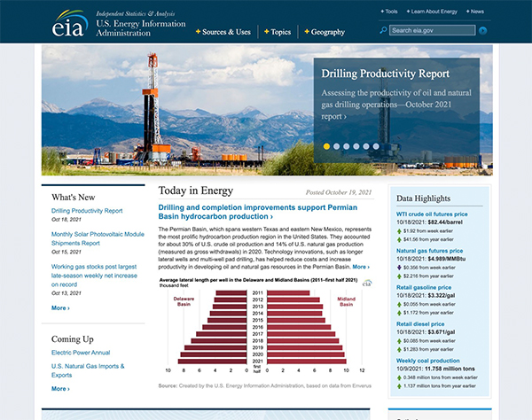This screenshot has height=420, width=532.
Task: Open Electric Power Annual link
Action: pyautogui.click(x=81, y=353)
